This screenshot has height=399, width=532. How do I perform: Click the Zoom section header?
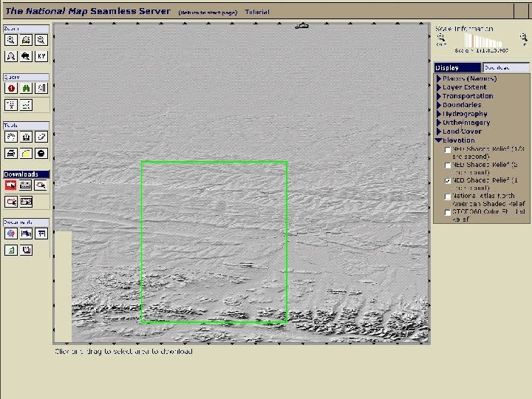click(x=26, y=29)
